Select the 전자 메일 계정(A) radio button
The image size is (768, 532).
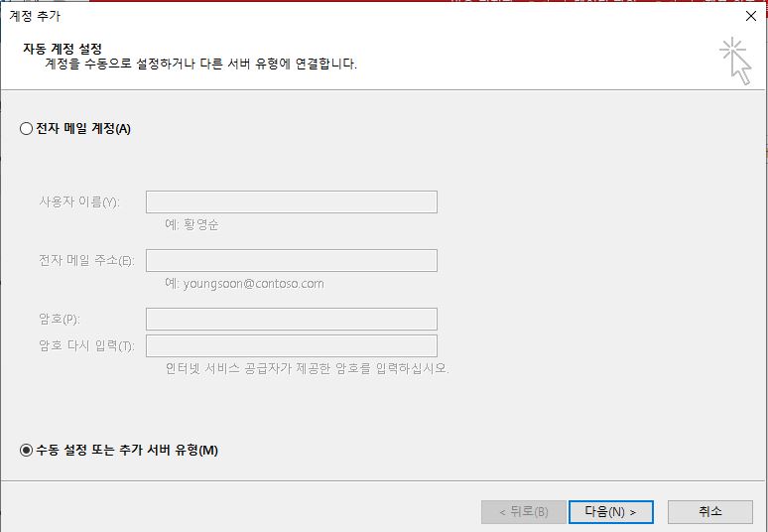pyautogui.click(x=27, y=129)
